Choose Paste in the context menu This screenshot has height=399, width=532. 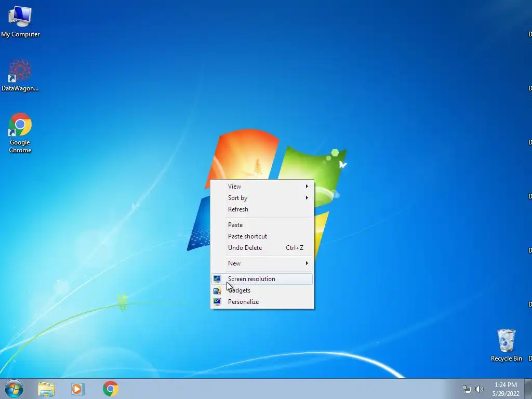pyautogui.click(x=262, y=225)
